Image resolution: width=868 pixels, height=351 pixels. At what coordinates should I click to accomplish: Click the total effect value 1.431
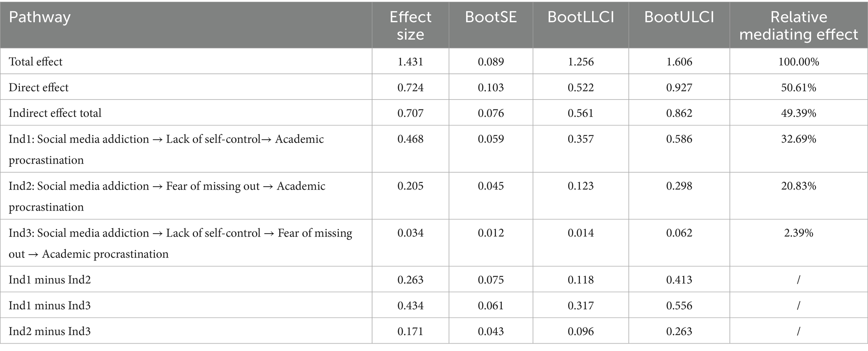click(x=410, y=62)
